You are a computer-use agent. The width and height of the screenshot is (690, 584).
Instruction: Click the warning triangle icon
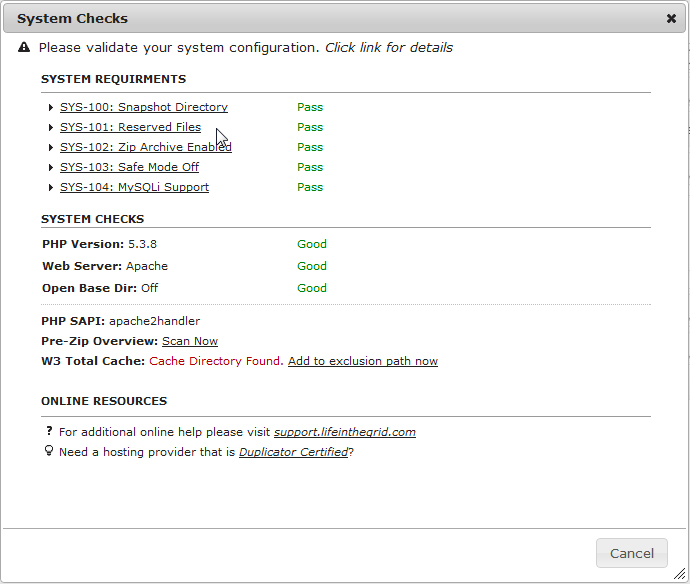[24, 47]
